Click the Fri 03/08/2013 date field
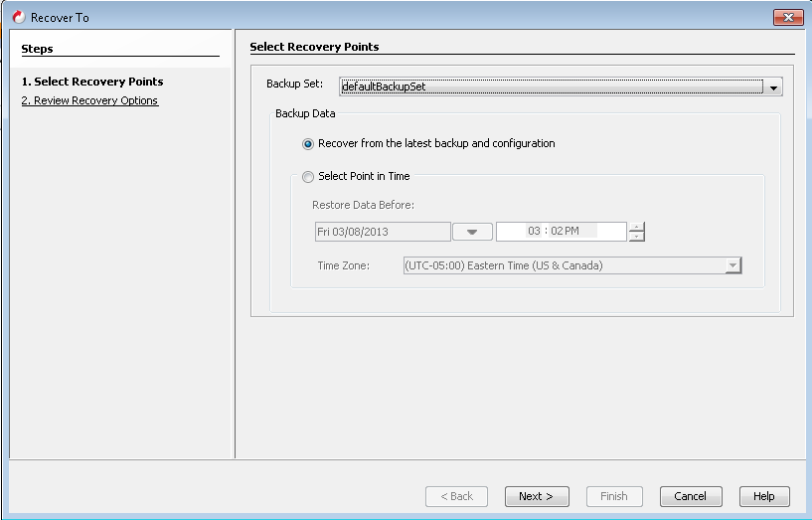 (x=383, y=232)
